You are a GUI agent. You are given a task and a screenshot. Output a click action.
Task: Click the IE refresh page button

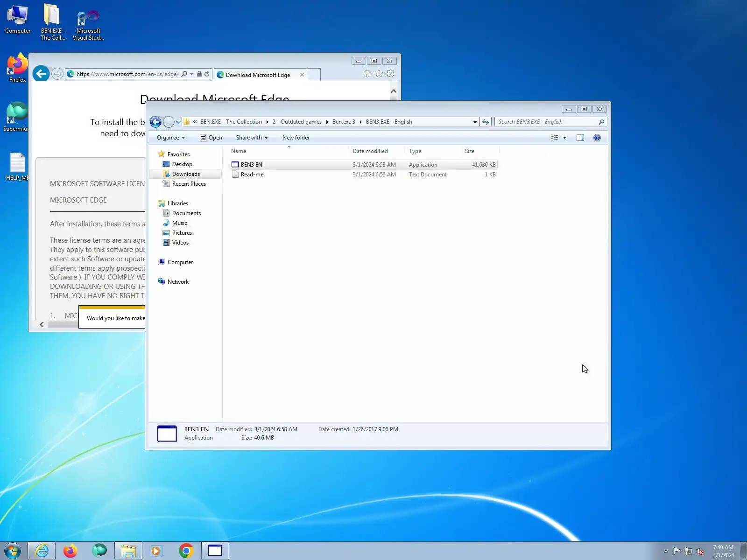(207, 74)
